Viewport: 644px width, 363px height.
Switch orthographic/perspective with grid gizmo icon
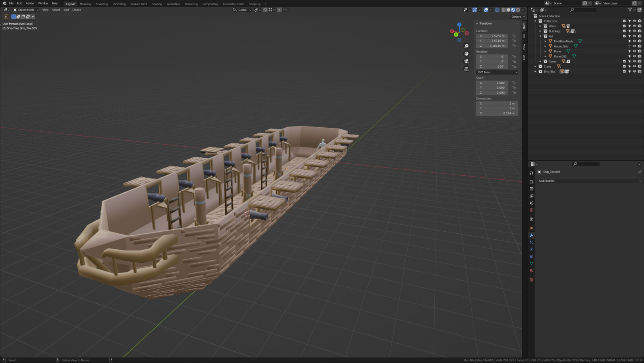point(466,69)
